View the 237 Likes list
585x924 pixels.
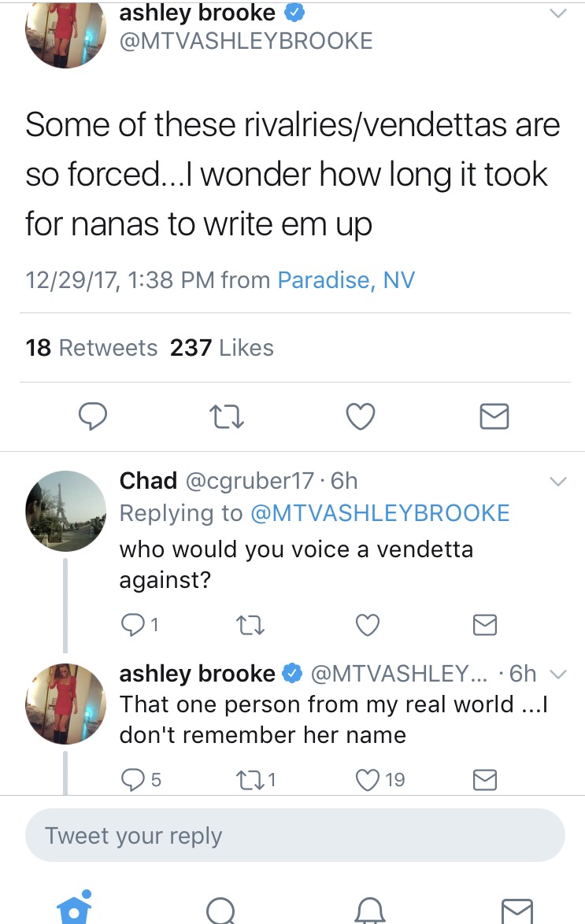click(222, 348)
